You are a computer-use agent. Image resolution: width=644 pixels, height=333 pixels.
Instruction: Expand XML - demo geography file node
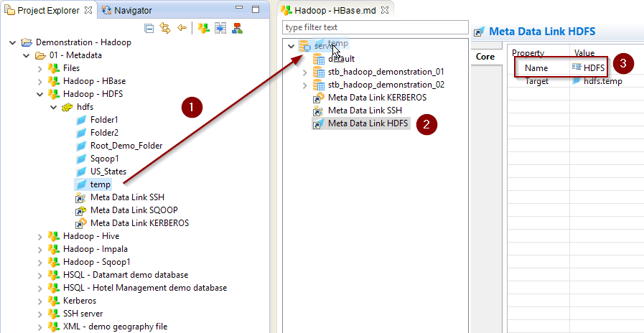point(39,327)
